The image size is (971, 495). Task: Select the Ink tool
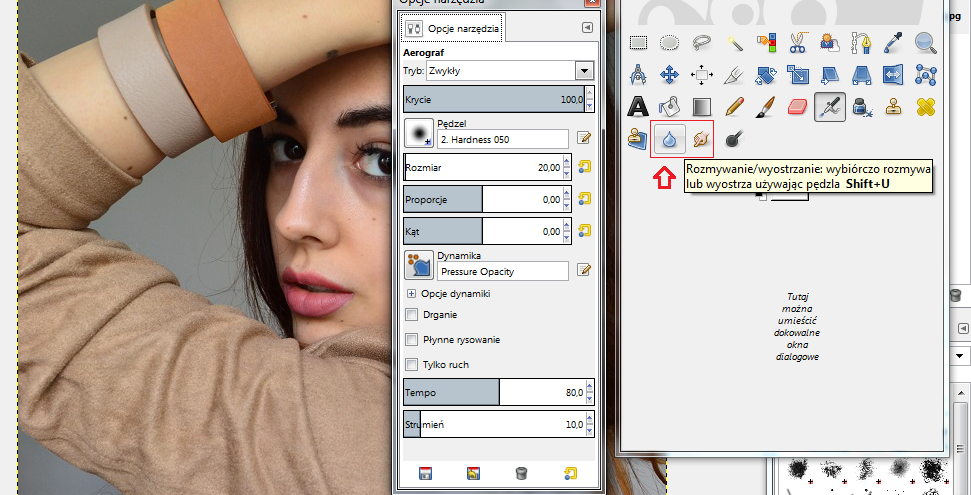pos(862,107)
